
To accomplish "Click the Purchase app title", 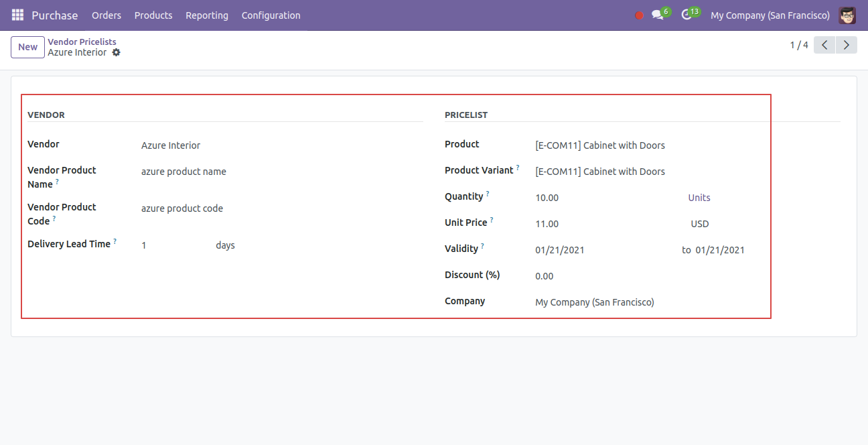I will click(55, 15).
